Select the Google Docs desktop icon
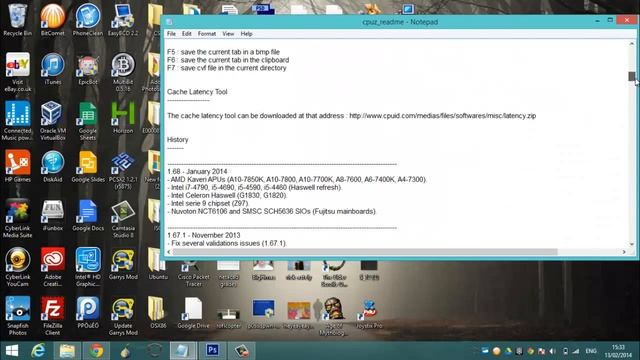 (x=88, y=215)
